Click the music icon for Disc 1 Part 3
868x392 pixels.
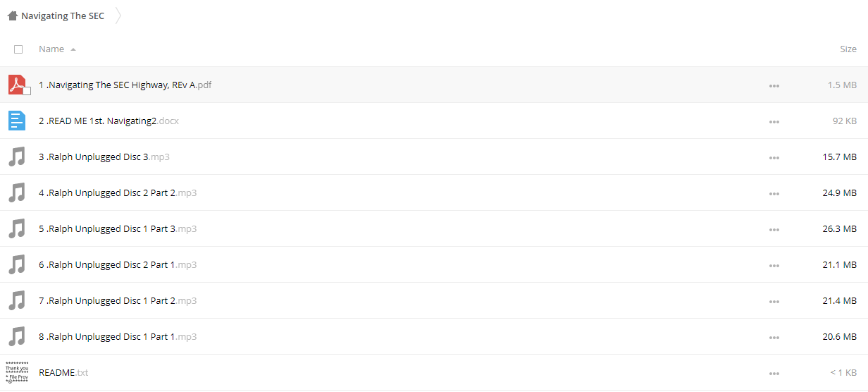click(17, 228)
